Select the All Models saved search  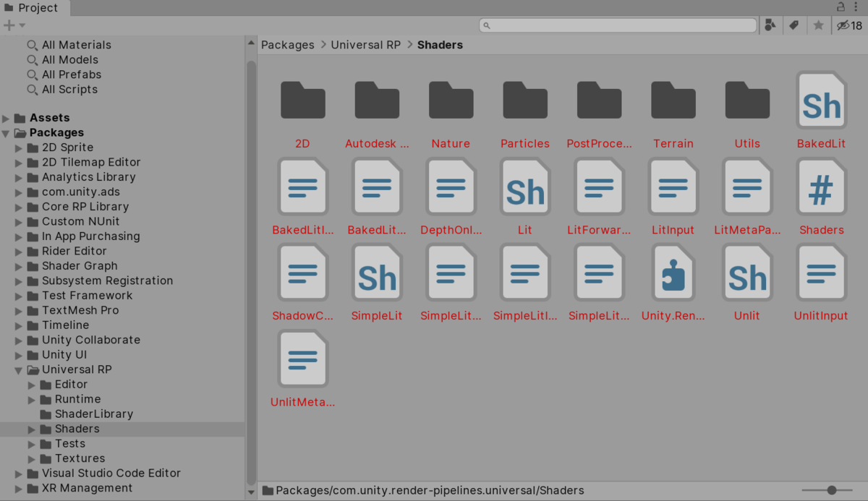[63, 60]
